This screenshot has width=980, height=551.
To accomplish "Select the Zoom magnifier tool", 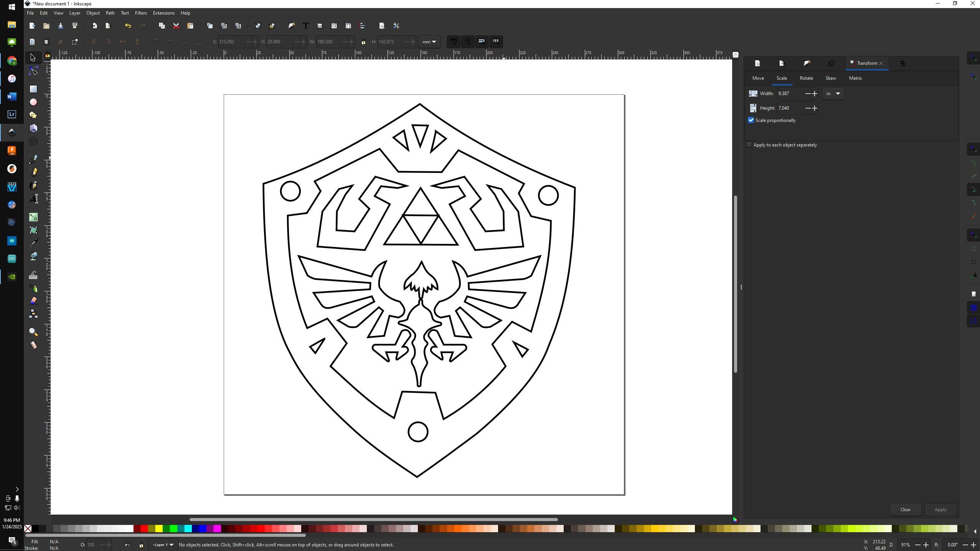I will (x=33, y=332).
